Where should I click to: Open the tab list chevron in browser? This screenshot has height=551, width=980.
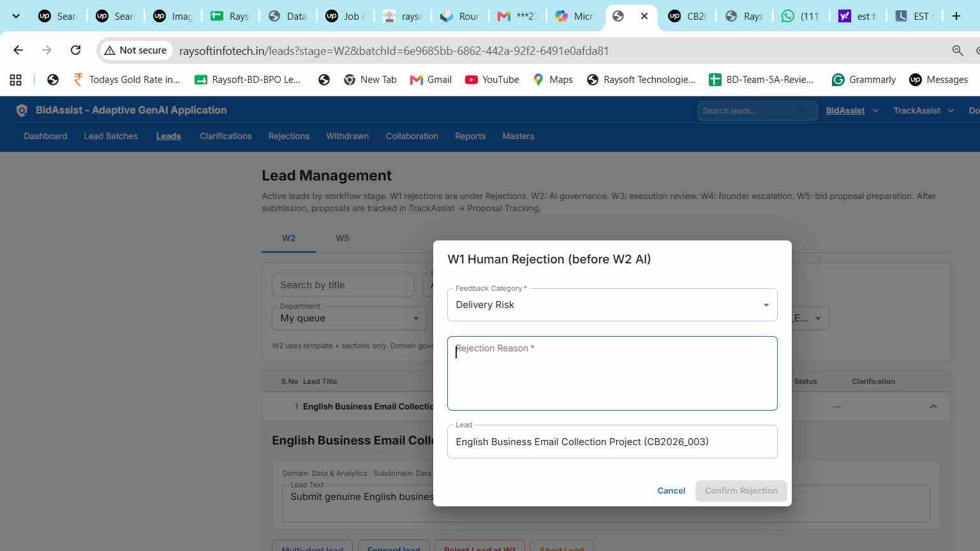[x=16, y=16]
